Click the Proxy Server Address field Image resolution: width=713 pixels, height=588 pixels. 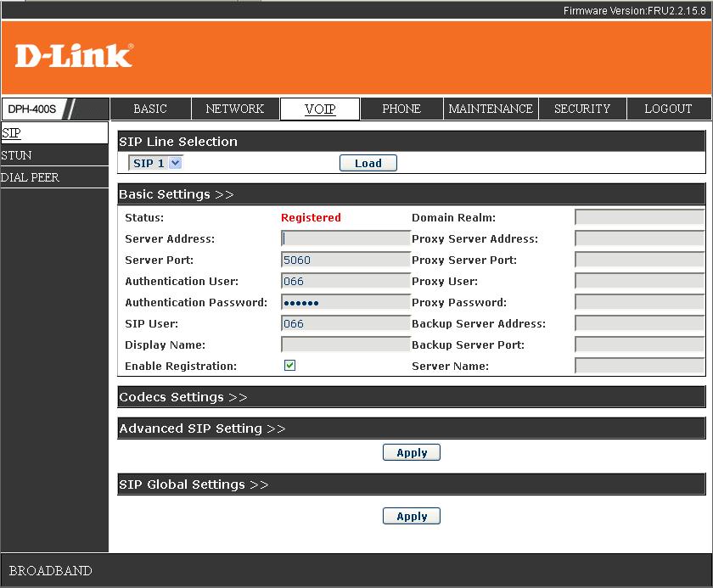point(640,238)
